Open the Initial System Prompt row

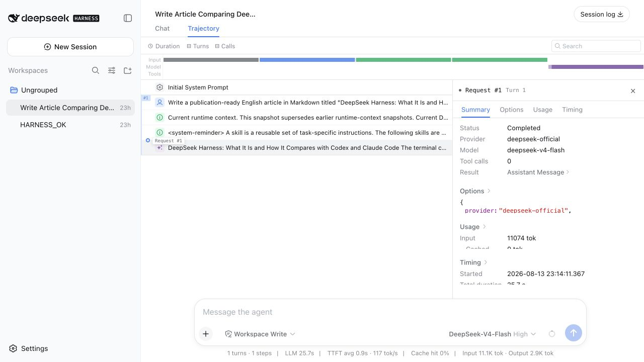[x=297, y=87]
